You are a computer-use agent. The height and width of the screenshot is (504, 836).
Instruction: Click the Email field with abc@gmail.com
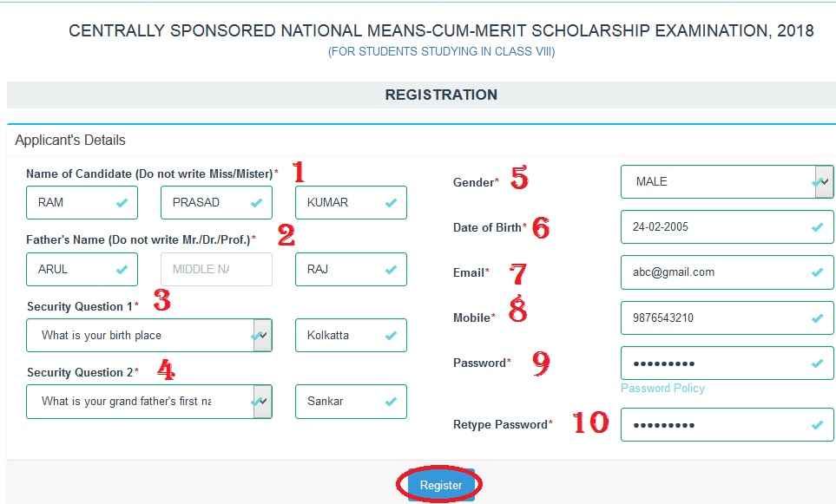point(727,272)
